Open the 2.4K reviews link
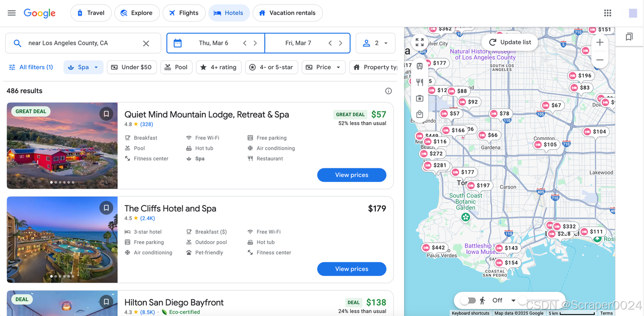Image resolution: width=644 pixels, height=316 pixels. pyautogui.click(x=147, y=218)
